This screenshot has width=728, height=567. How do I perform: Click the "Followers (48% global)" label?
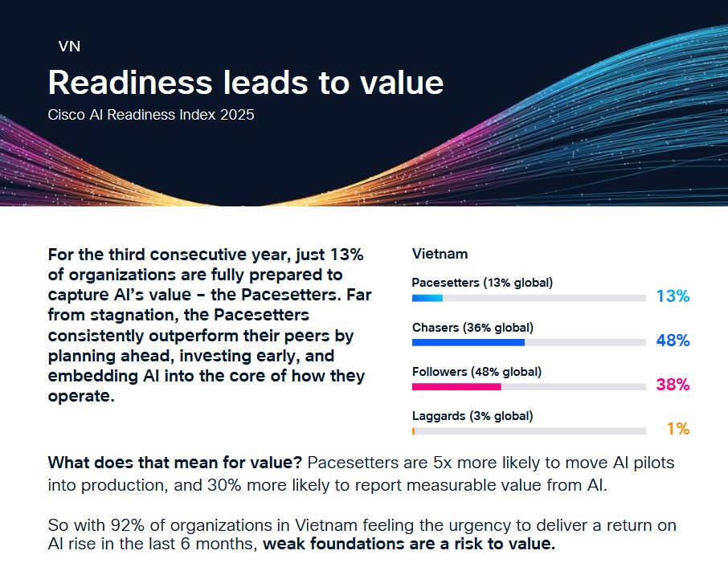(476, 372)
